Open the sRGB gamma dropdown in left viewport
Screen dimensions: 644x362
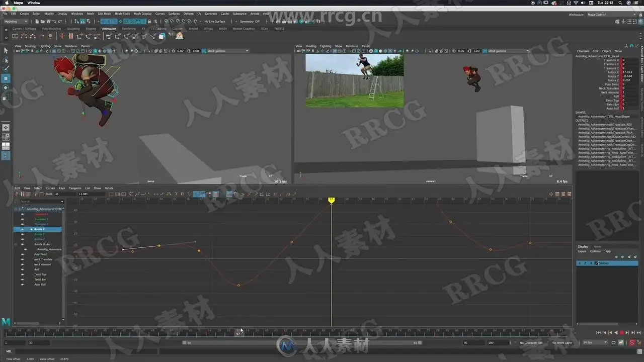coord(228,51)
